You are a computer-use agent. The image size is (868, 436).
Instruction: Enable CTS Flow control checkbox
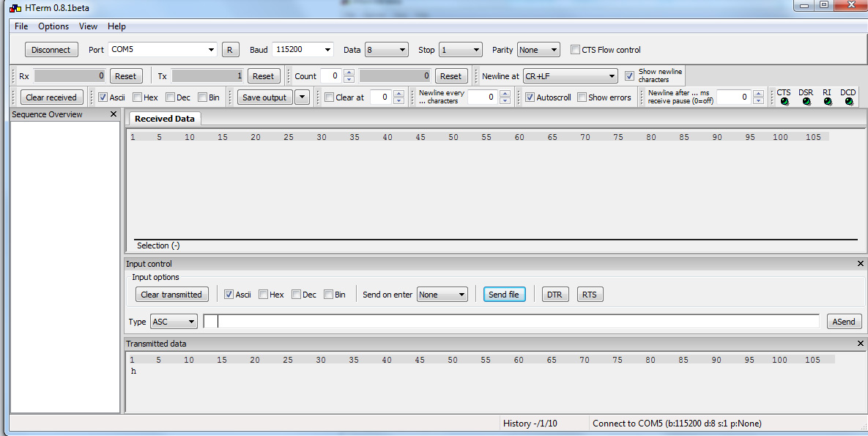[x=575, y=50]
